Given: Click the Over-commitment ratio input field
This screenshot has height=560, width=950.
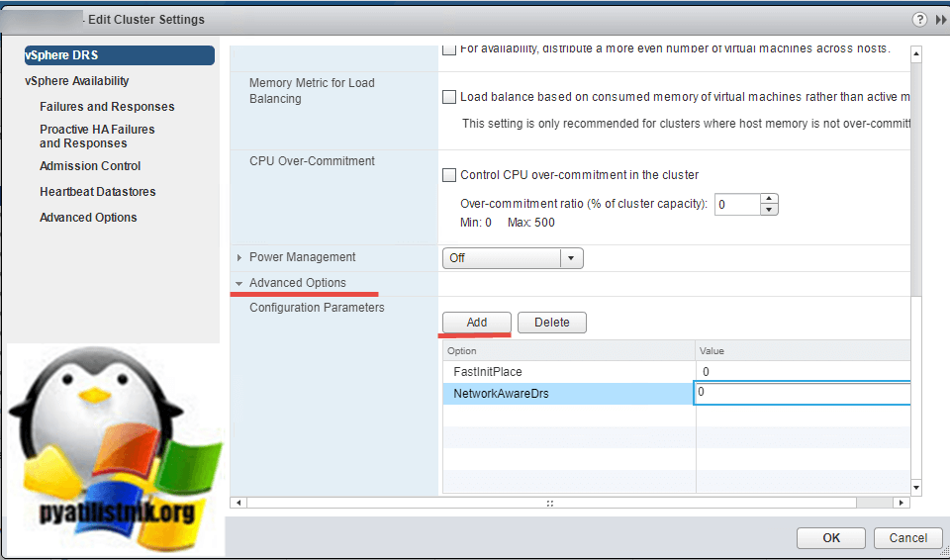Looking at the screenshot, I should click(x=736, y=205).
